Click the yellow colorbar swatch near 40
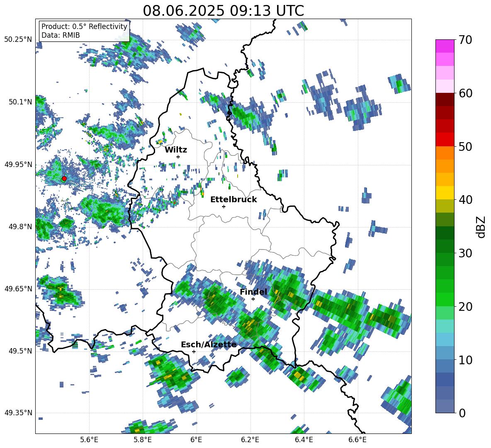The image size is (491, 448). coord(445,193)
